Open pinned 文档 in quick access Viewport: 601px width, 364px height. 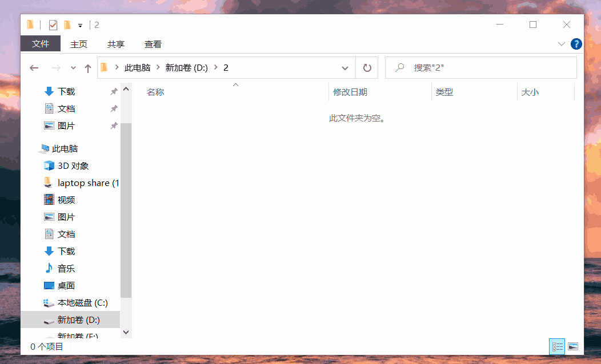pyautogui.click(x=66, y=109)
